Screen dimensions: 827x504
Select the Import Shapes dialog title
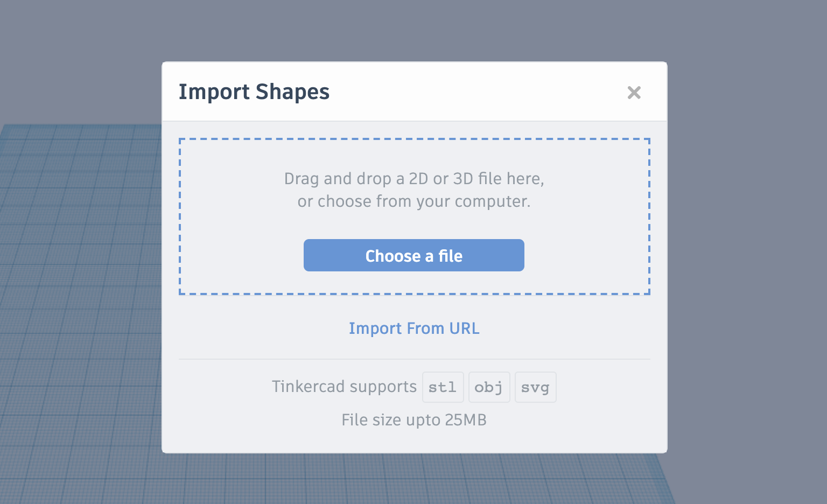click(x=254, y=92)
